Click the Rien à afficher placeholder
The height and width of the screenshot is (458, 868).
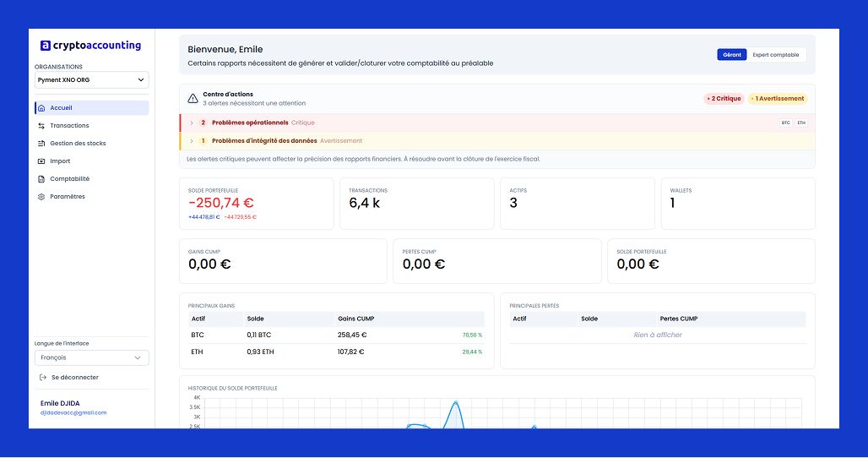point(658,335)
